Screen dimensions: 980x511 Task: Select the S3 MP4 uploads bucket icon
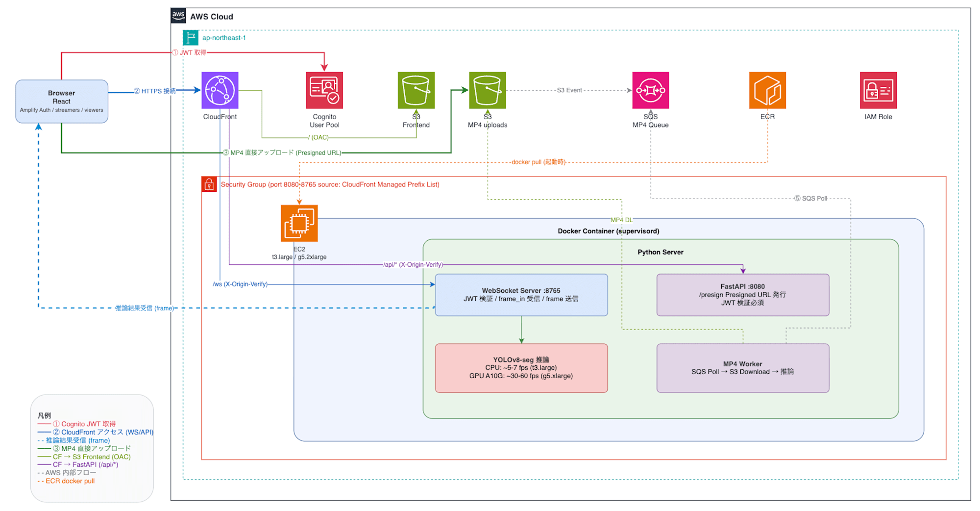tap(488, 90)
